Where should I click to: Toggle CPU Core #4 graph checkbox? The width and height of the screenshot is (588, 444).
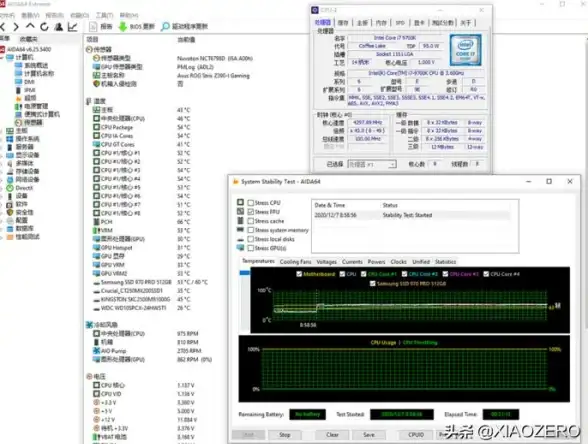[x=486, y=274]
